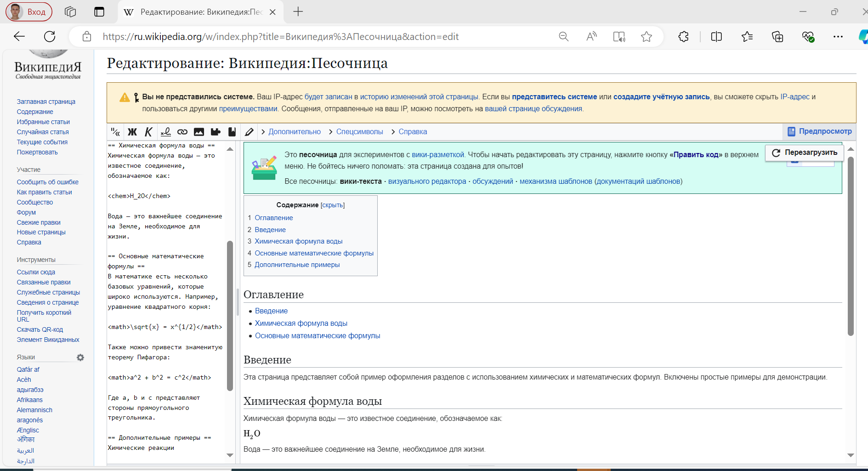
Task: Refresh the browser page
Action: point(50,37)
